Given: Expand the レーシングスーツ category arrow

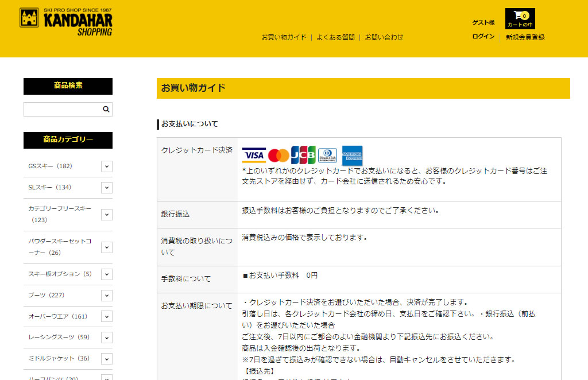Looking at the screenshot, I should (107, 338).
